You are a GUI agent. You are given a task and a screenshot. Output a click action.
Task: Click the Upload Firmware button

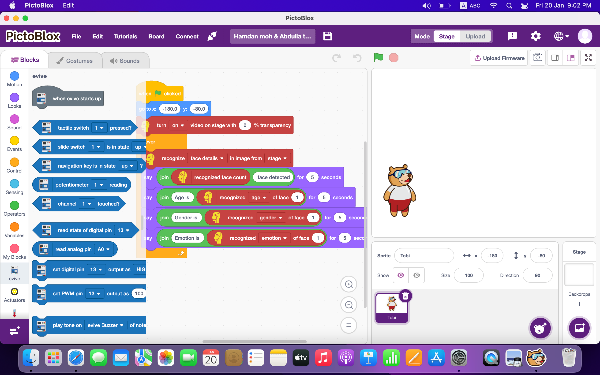499,58
